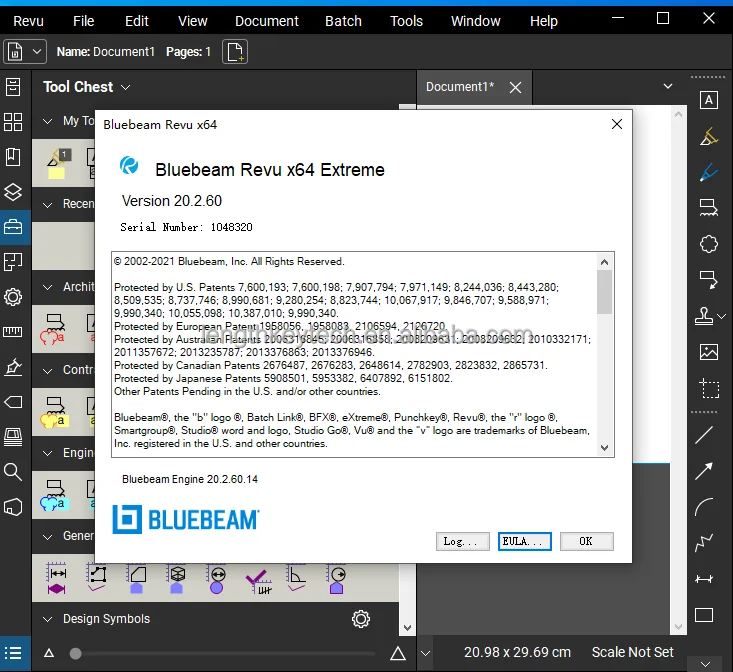The image size is (733, 672).
Task: Click the patent text scrollbar down arrow
Action: pos(604,449)
